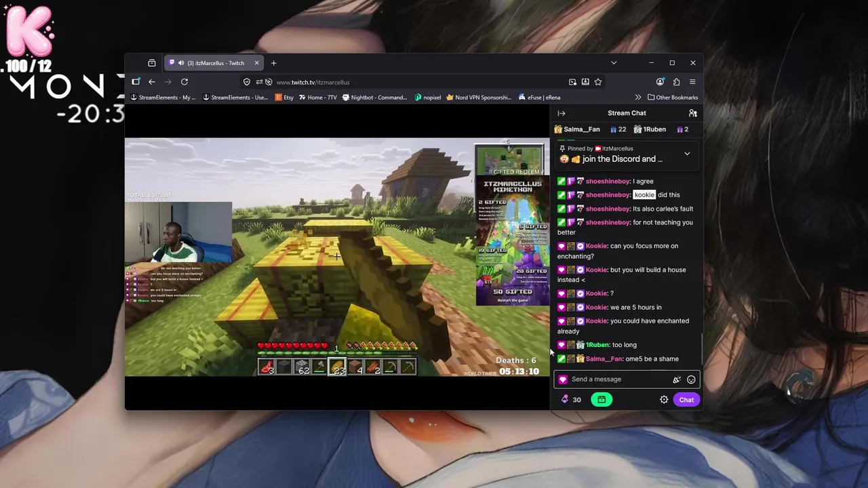Switch to the itzMarcellus - Twitch tab
The width and height of the screenshot is (868, 488).
[214, 63]
